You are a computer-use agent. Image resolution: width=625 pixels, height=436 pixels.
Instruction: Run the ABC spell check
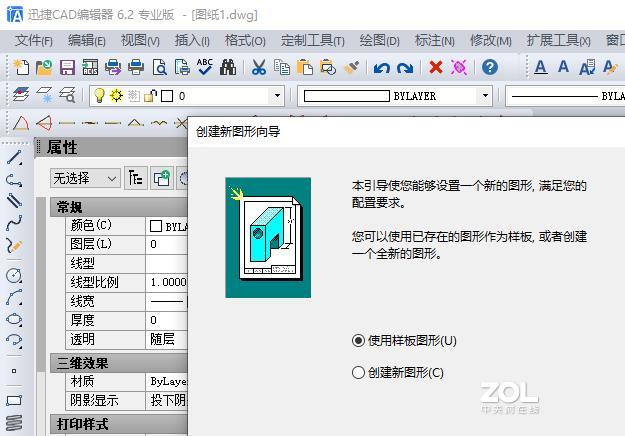205,67
